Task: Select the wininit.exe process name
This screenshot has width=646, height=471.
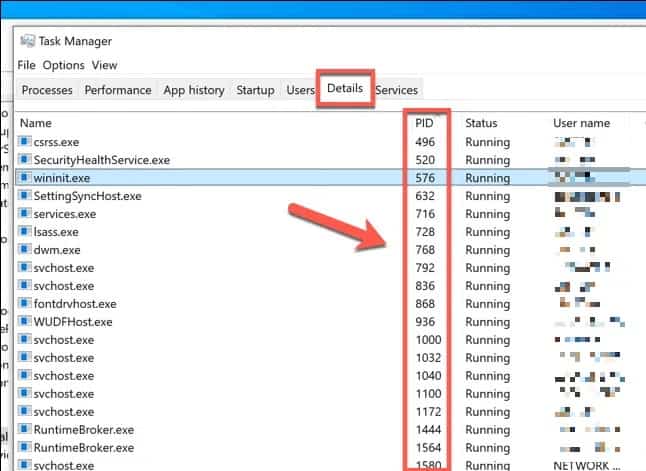Action: (x=62, y=178)
